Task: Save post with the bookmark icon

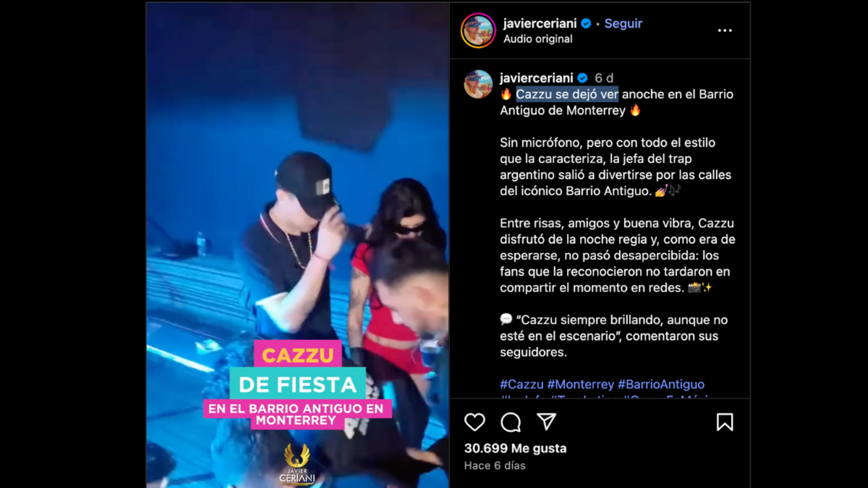Action: tap(725, 422)
